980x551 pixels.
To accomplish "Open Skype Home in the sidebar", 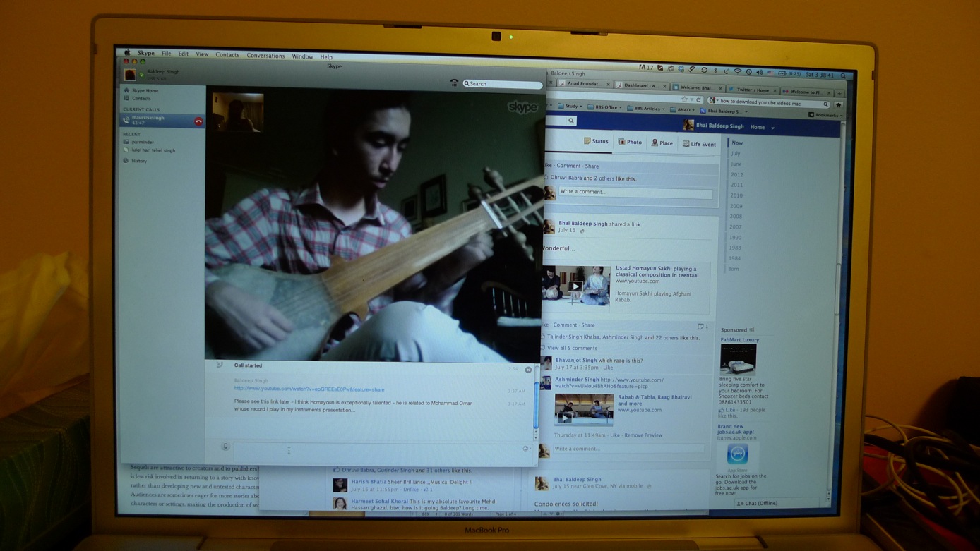I will (x=145, y=90).
